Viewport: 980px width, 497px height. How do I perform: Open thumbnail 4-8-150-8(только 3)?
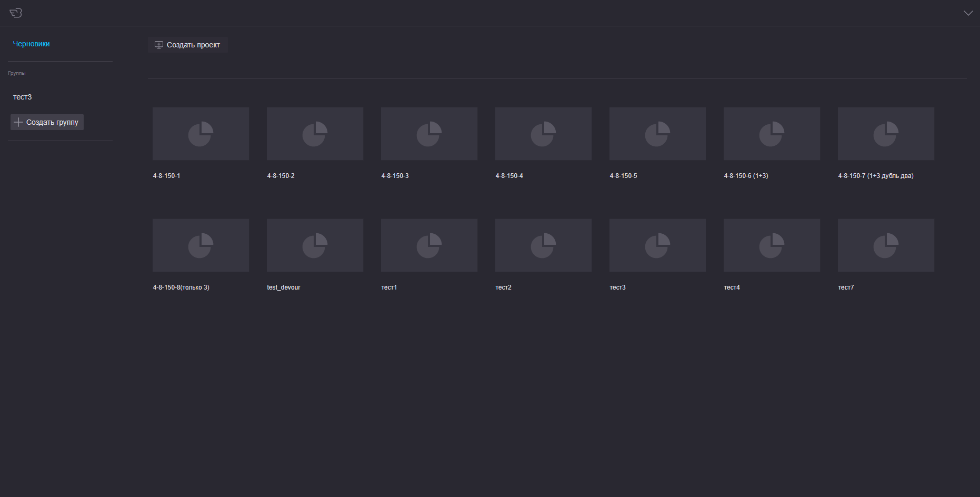pos(201,245)
